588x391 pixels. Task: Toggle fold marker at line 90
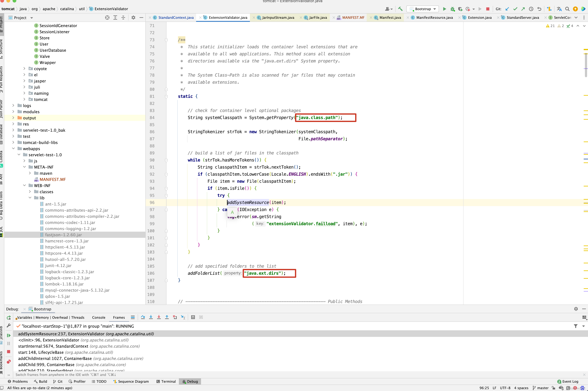166,160
